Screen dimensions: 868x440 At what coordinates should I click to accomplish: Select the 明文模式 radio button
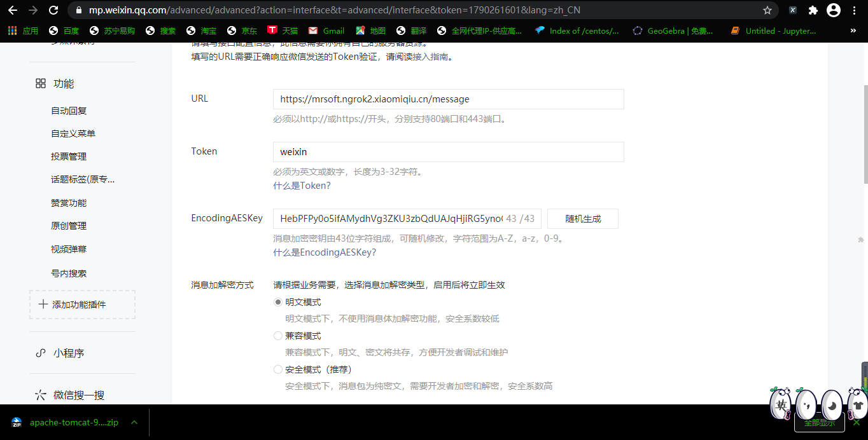[x=278, y=302]
